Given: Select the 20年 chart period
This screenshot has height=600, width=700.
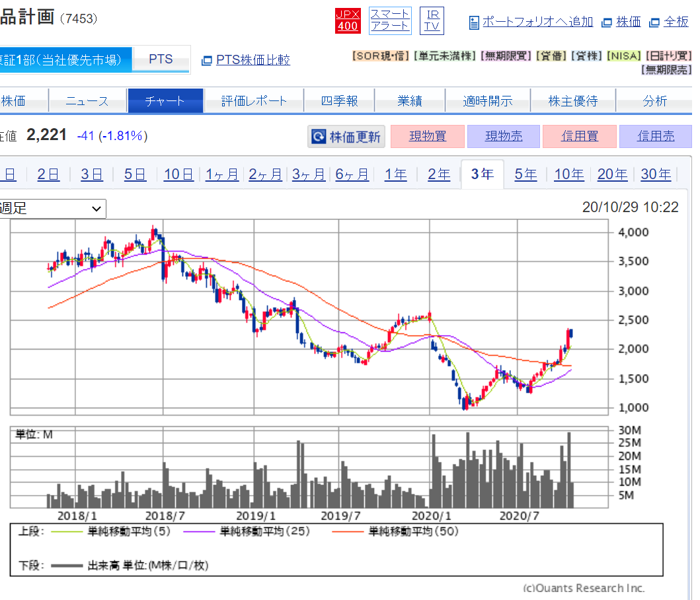Looking at the screenshot, I should point(613,174).
